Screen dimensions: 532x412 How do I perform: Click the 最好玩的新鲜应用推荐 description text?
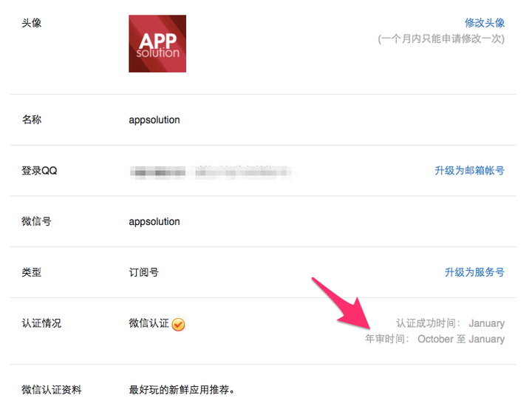[186, 389]
